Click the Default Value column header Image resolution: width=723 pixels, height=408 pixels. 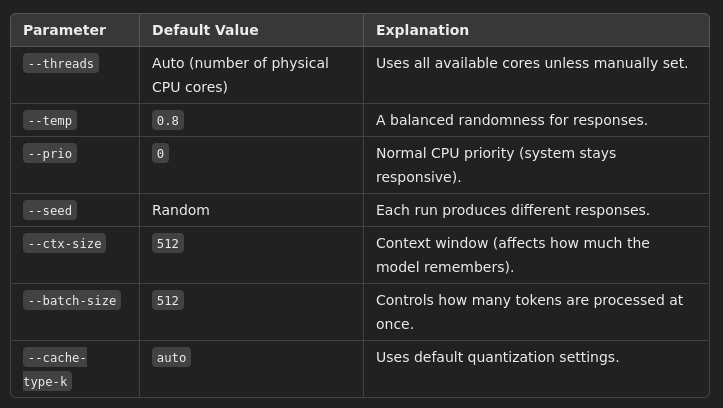coord(204,30)
